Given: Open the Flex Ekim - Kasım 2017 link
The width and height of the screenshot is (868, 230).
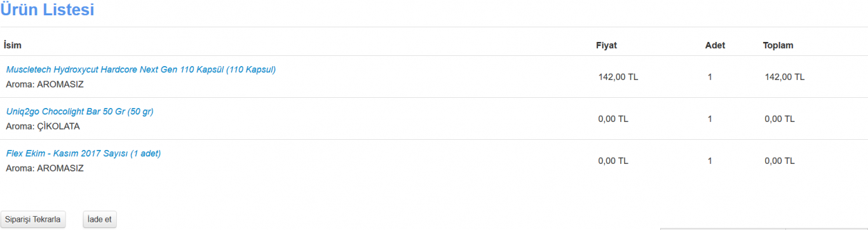Looking at the screenshot, I should click(x=83, y=154).
